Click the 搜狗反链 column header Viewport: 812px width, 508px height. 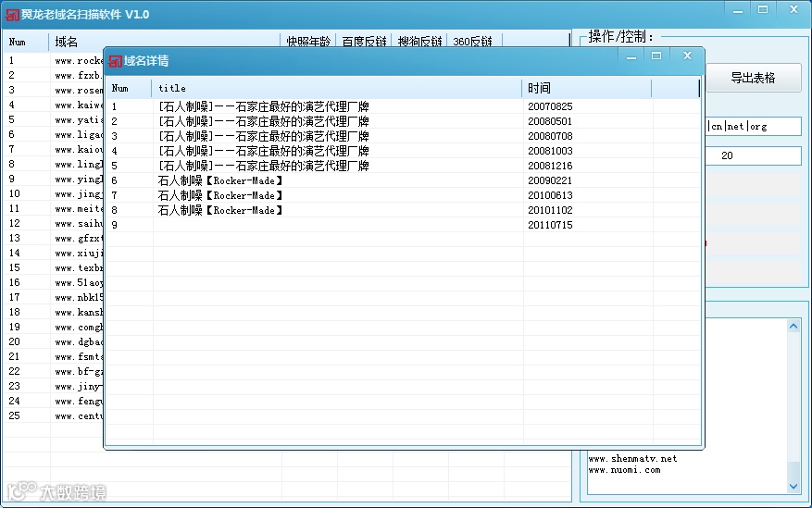(420, 42)
